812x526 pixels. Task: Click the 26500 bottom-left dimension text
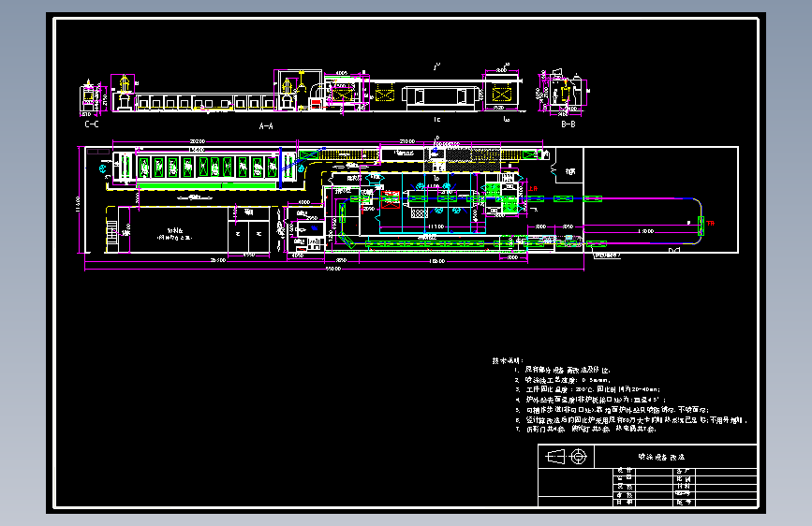coord(218,260)
